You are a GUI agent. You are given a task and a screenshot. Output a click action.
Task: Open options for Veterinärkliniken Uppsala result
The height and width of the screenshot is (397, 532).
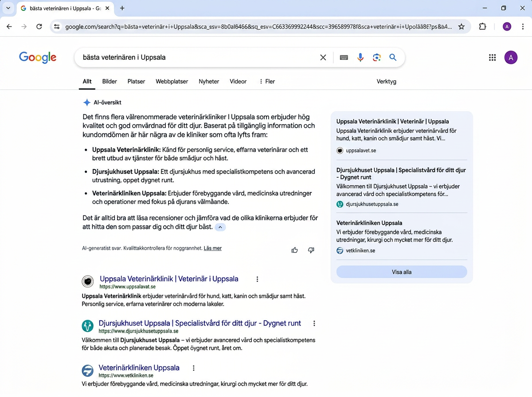click(194, 368)
